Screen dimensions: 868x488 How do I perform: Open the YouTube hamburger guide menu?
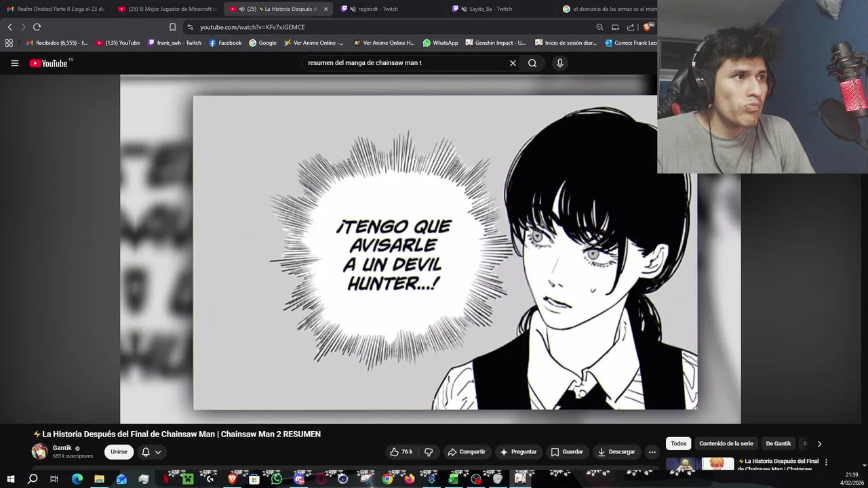(14, 63)
